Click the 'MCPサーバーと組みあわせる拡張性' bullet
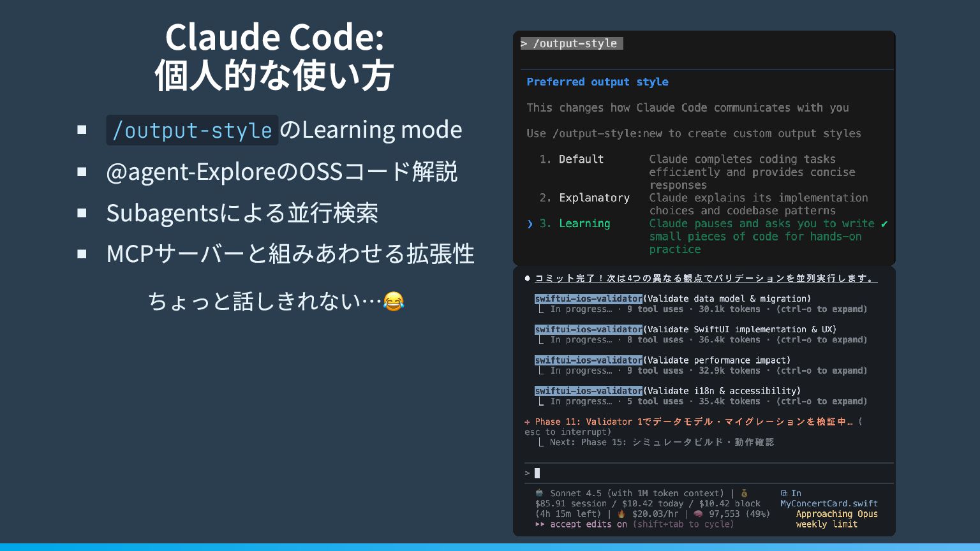This screenshot has width=980, height=551. point(290,254)
